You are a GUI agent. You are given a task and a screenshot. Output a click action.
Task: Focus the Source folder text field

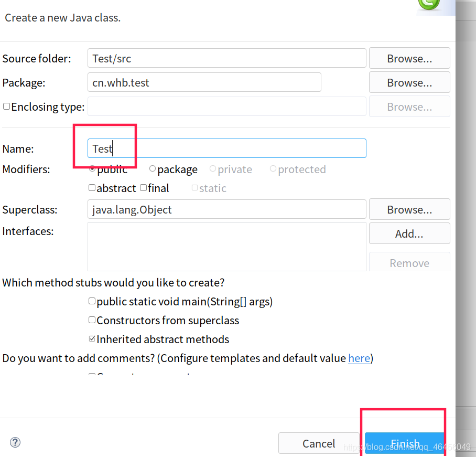(x=227, y=58)
